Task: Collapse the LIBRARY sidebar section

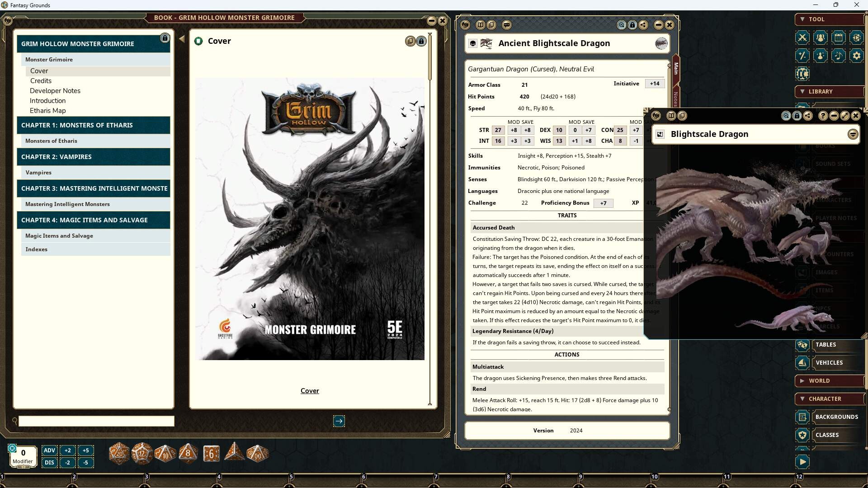Action: point(830,92)
